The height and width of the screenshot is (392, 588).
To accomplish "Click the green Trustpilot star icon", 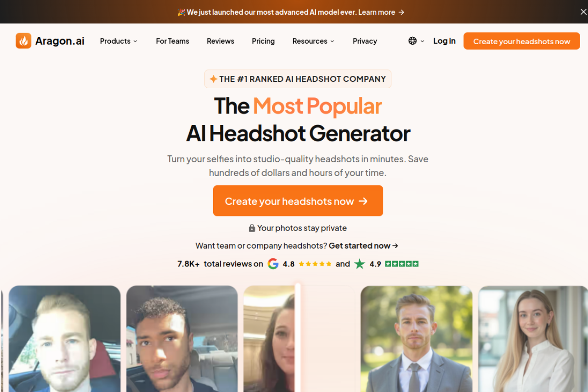I will (360, 264).
